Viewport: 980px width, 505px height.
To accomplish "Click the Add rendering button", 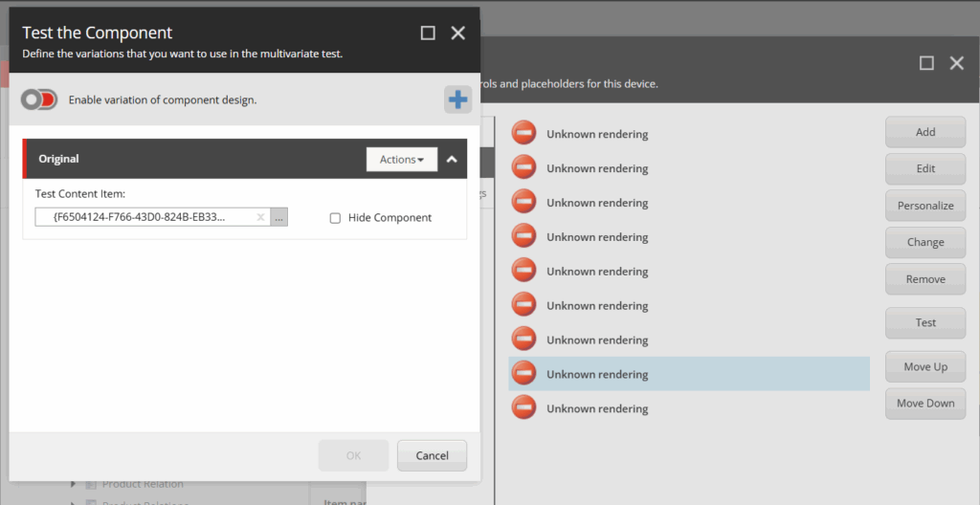I will [925, 132].
